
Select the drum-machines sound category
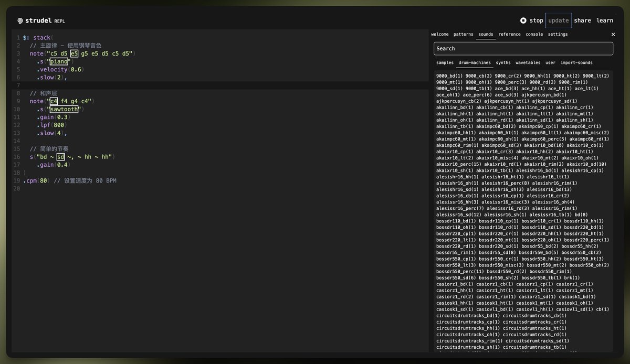point(475,62)
